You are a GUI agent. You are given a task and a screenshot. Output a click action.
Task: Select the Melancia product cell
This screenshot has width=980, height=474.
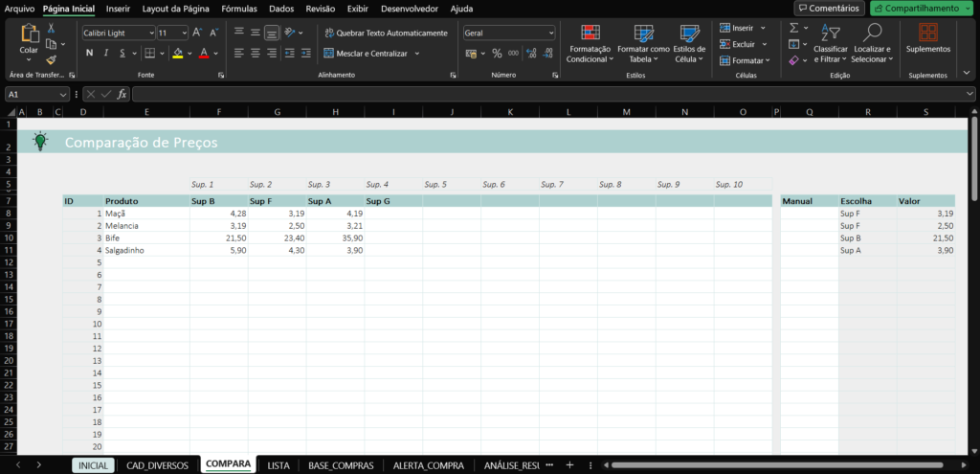coord(145,226)
